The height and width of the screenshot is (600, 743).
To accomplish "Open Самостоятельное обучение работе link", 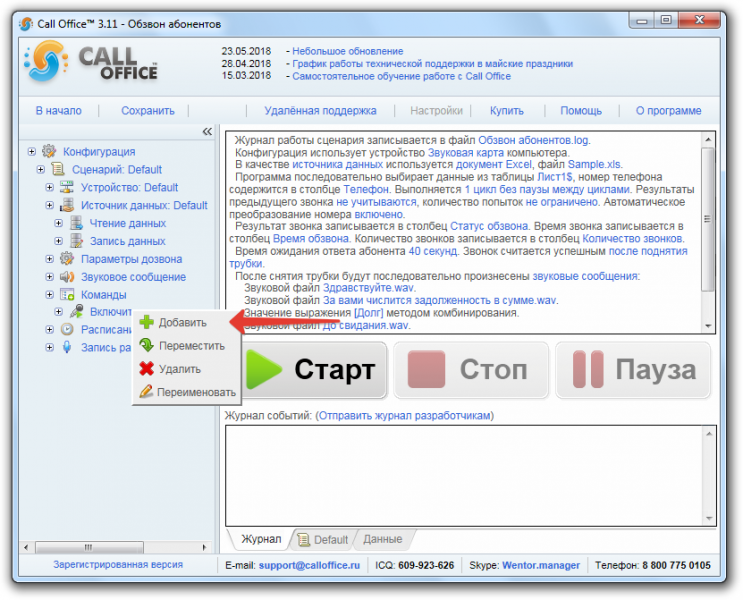I will 401,76.
